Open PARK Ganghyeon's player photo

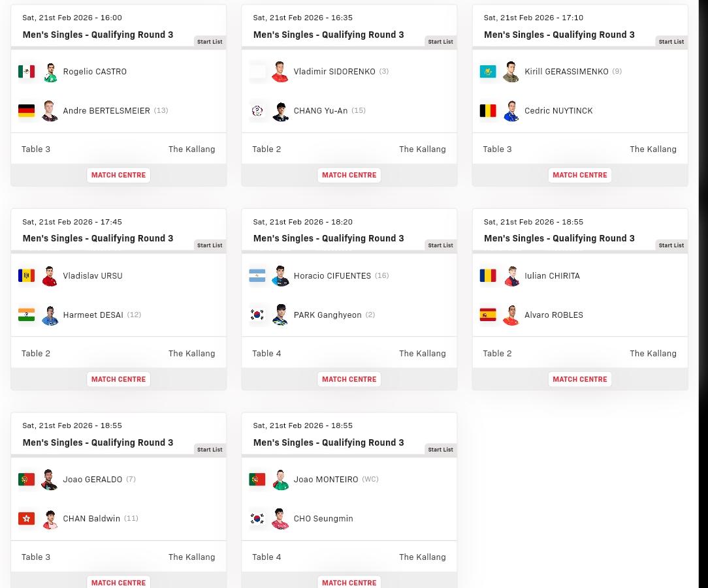280,315
